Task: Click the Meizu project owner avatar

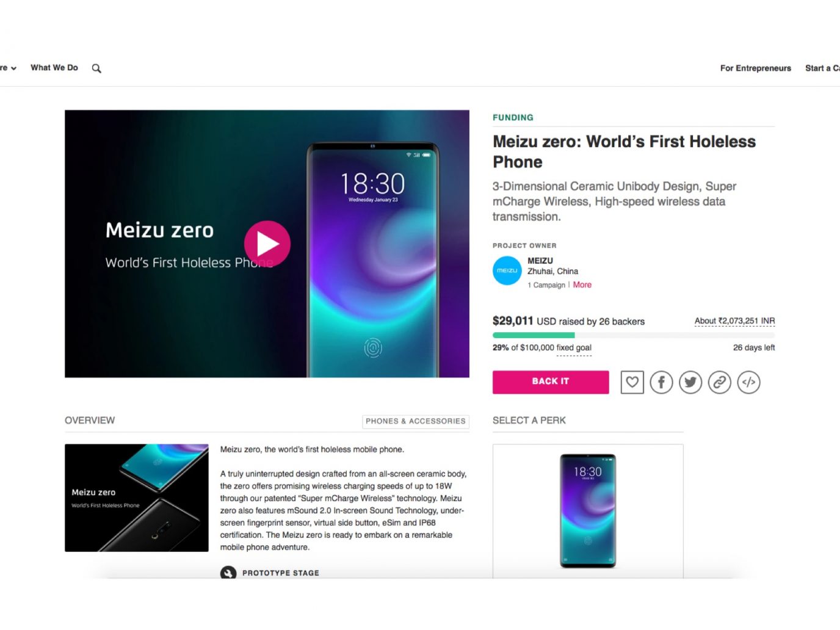Action: (x=507, y=270)
